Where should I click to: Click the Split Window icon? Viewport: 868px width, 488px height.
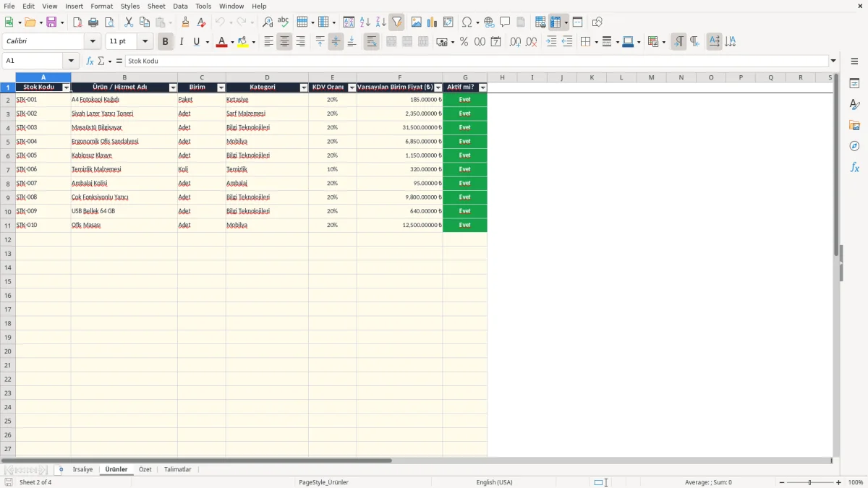coord(577,22)
